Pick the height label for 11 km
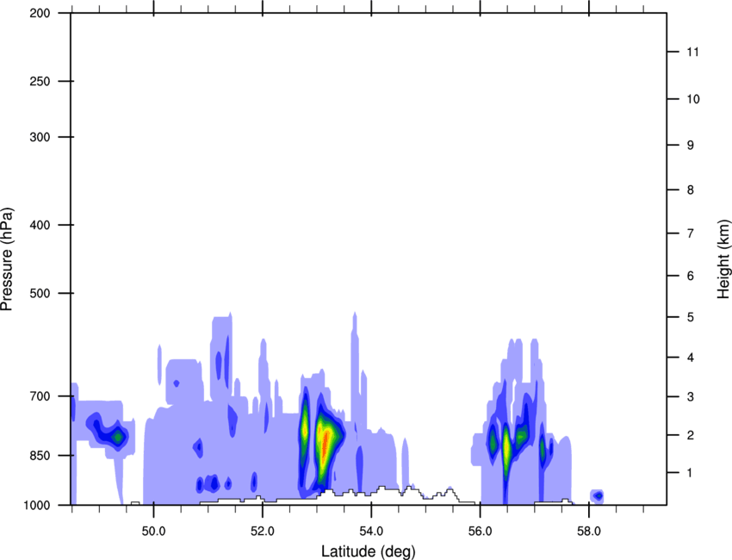The image size is (732, 560). 693,52
